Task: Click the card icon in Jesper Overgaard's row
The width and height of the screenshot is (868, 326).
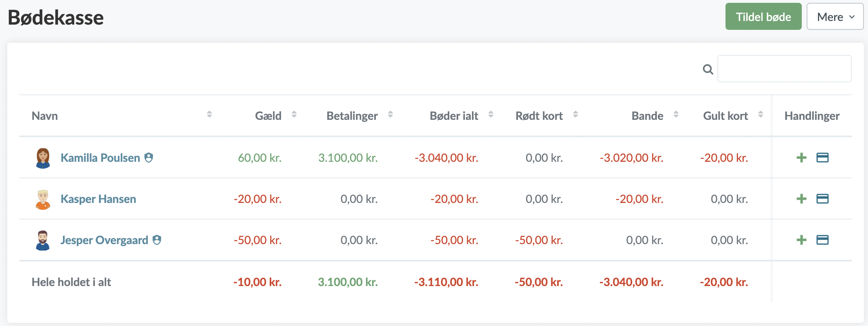Action: point(822,240)
